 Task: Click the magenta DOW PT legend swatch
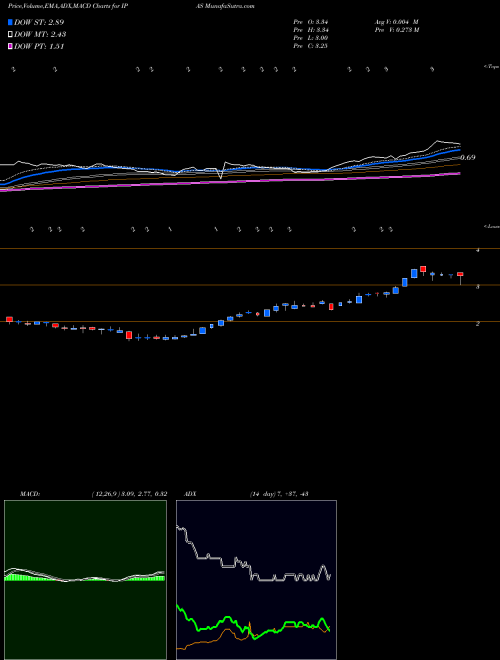tap(10, 47)
